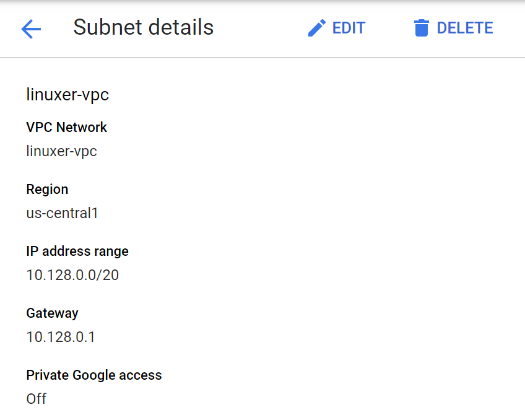This screenshot has width=525, height=420.
Task: Click the IP address range label
Action: pos(77,251)
